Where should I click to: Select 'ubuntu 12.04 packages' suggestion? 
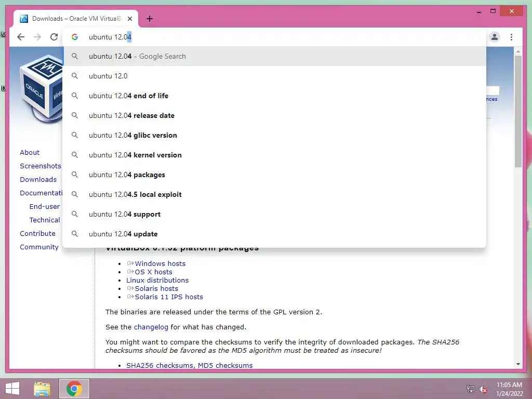274,175
